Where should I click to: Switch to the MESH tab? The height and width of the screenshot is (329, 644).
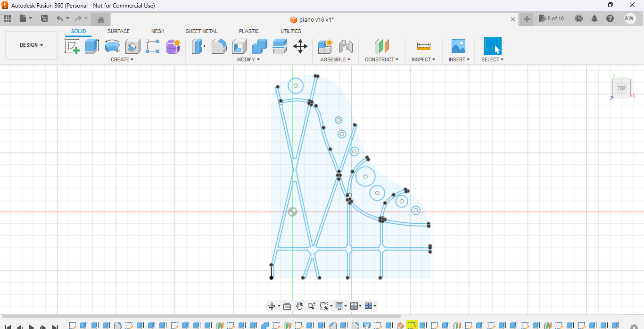coord(158,32)
